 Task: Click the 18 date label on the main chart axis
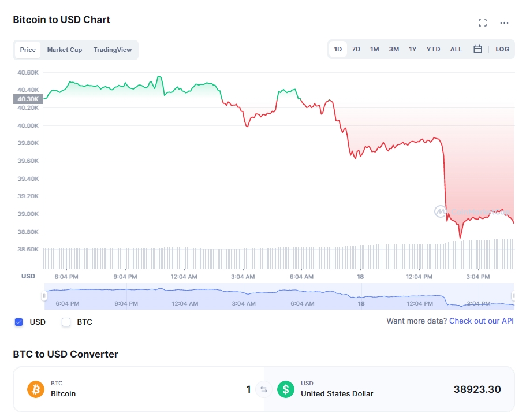[360, 277]
